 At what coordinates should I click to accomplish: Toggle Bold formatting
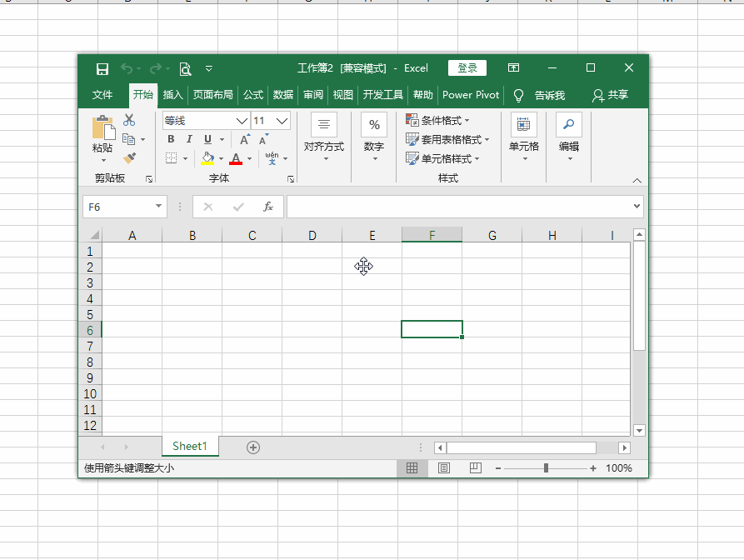[x=171, y=139]
